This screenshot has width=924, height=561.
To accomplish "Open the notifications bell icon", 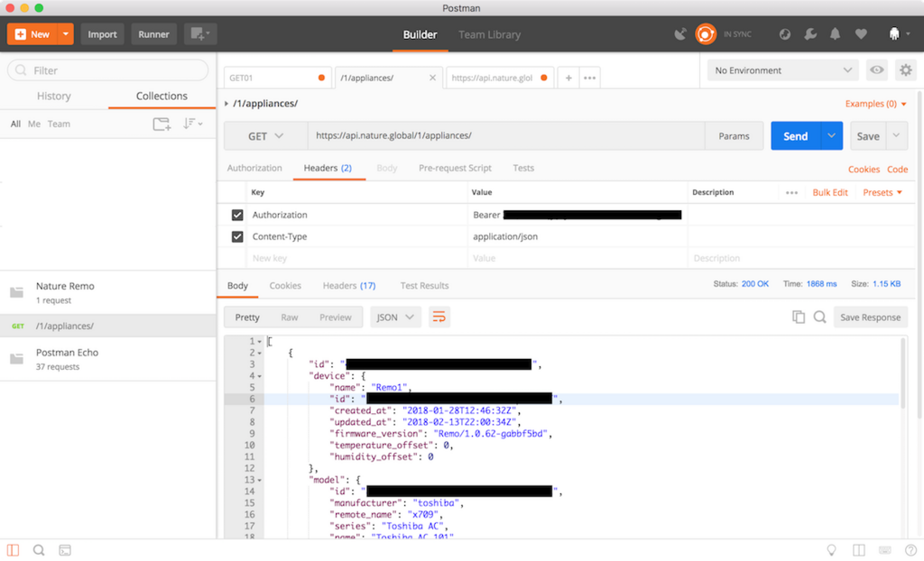I will 835,34.
